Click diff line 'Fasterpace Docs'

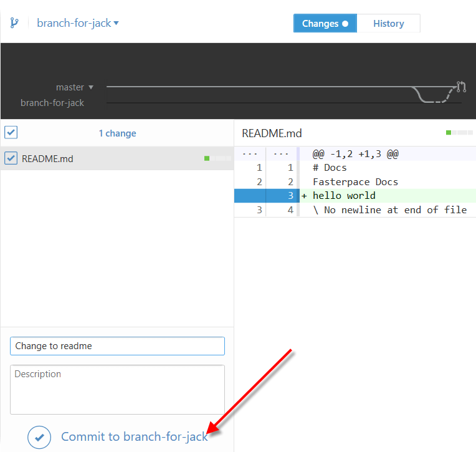point(356,182)
